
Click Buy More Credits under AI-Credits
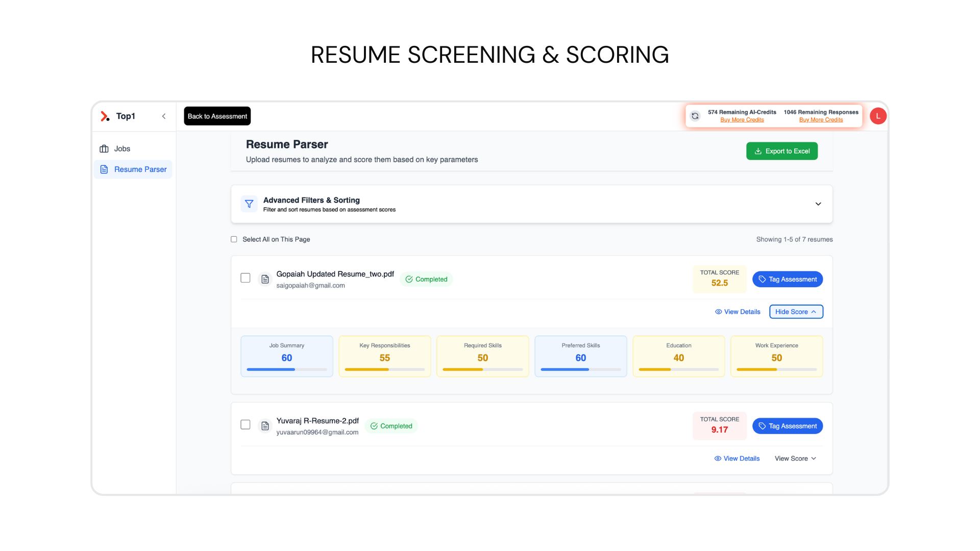[x=742, y=120]
